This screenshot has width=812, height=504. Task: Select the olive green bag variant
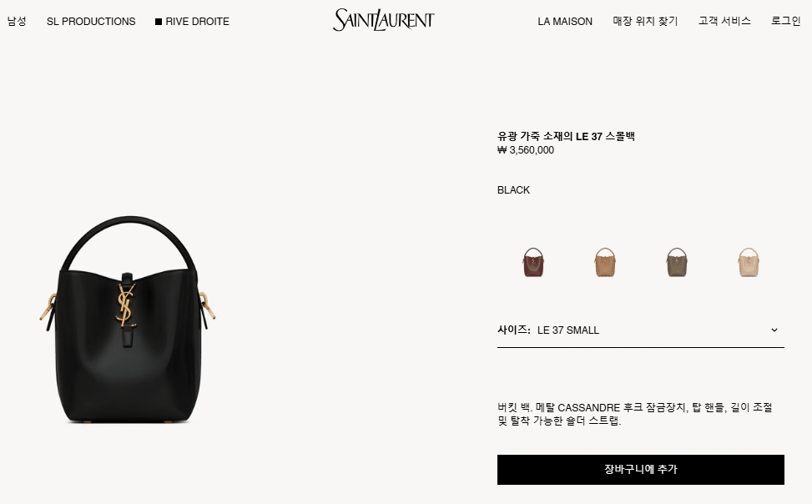(676, 262)
